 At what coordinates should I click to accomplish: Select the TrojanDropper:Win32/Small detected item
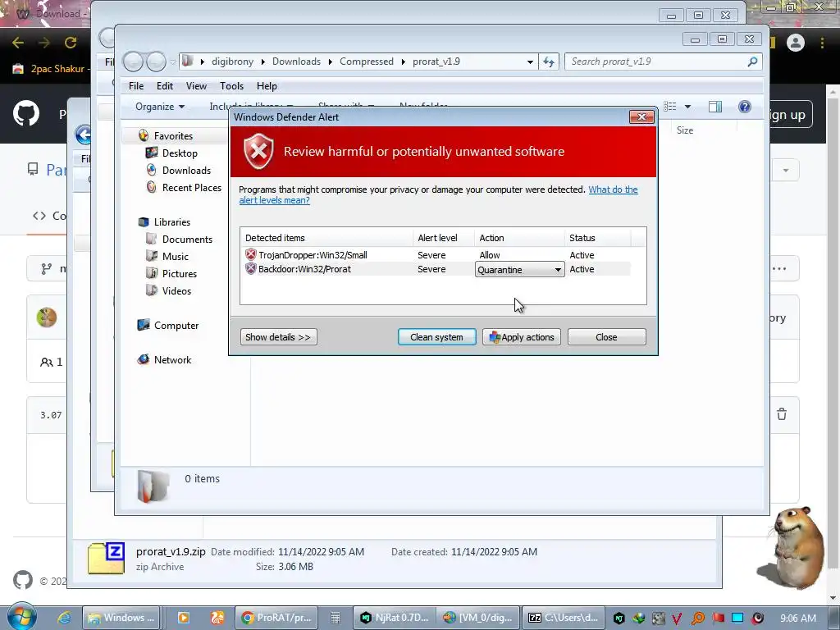tap(313, 255)
